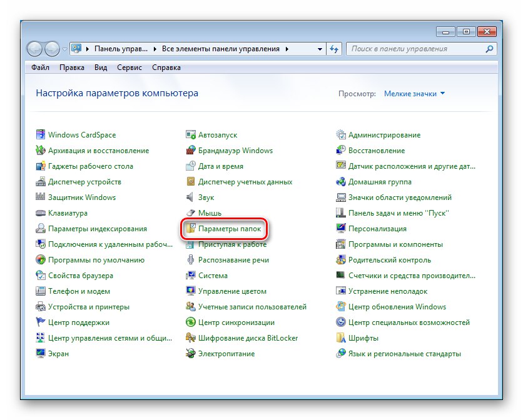The width and height of the screenshot is (523, 420).
Task: Open the Восстановление link
Action: (377, 151)
